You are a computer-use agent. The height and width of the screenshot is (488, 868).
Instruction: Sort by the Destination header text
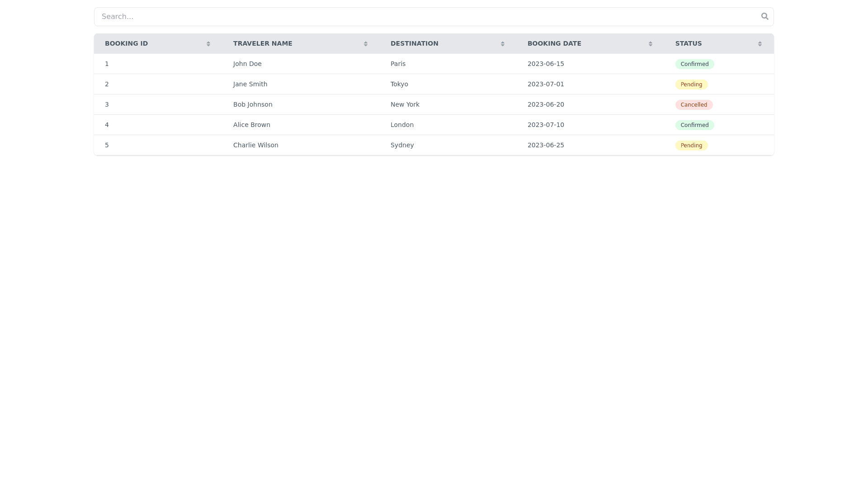414,43
